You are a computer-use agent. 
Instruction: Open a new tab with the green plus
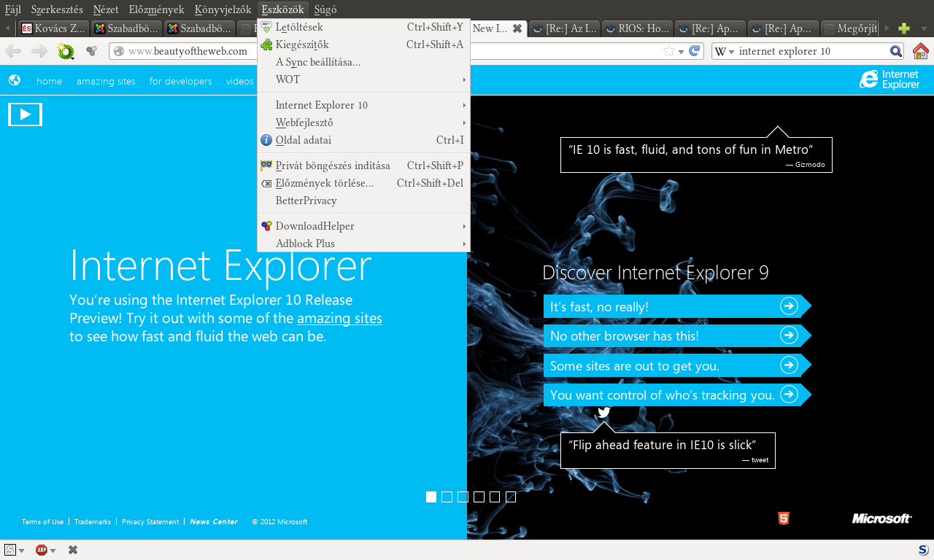click(904, 28)
